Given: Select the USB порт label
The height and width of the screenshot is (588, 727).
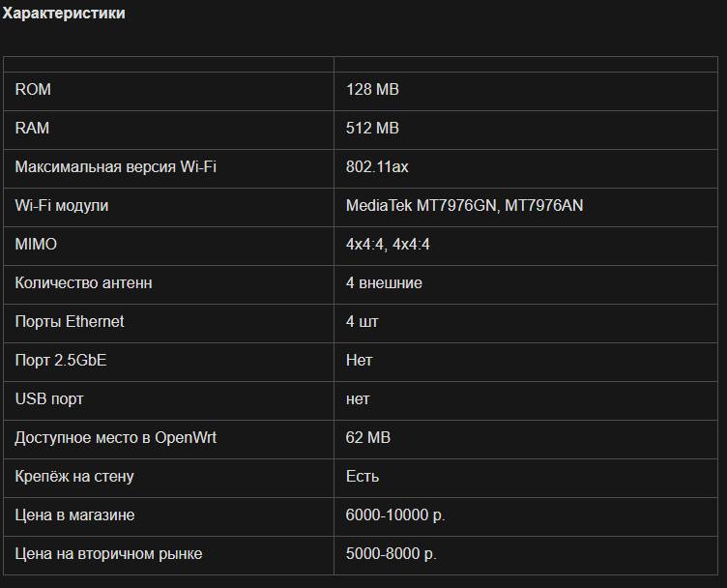Looking at the screenshot, I should coord(49,398).
